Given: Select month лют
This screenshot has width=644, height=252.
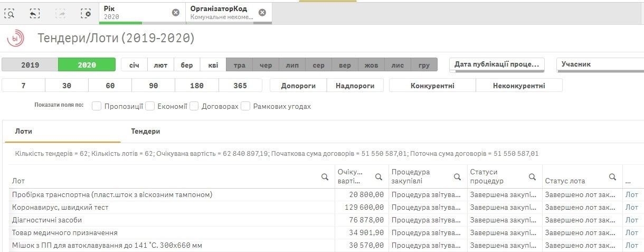Looking at the screenshot, I should pyautogui.click(x=160, y=65).
